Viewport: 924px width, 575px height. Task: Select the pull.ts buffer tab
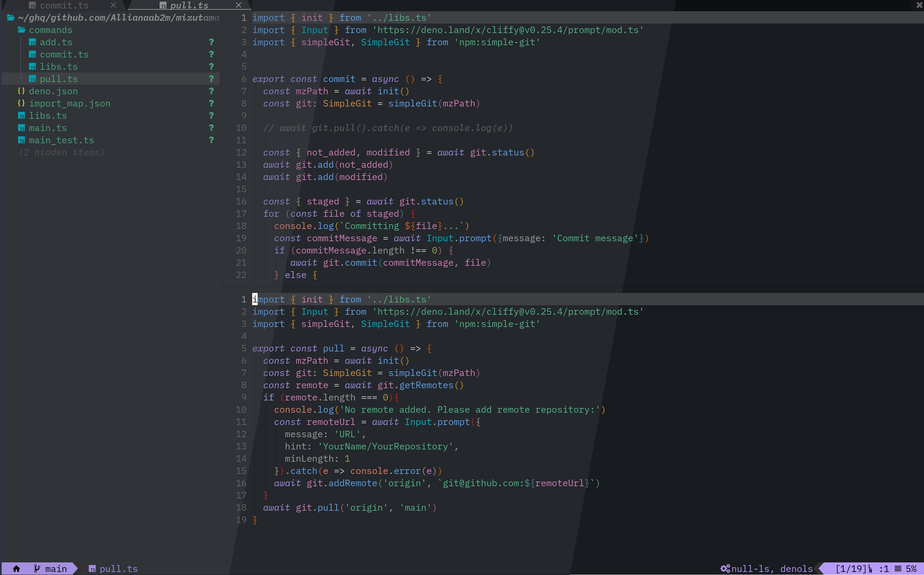point(189,5)
